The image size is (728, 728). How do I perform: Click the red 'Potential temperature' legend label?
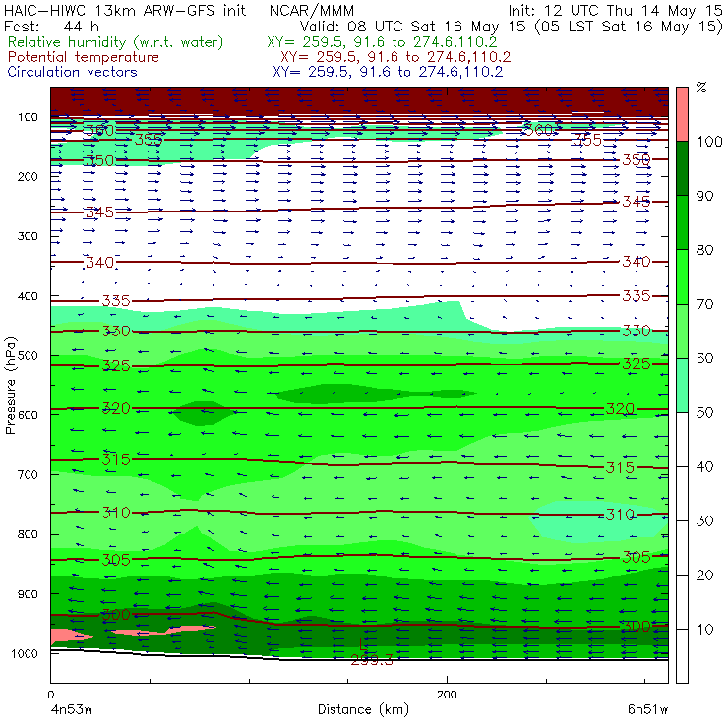(x=84, y=57)
